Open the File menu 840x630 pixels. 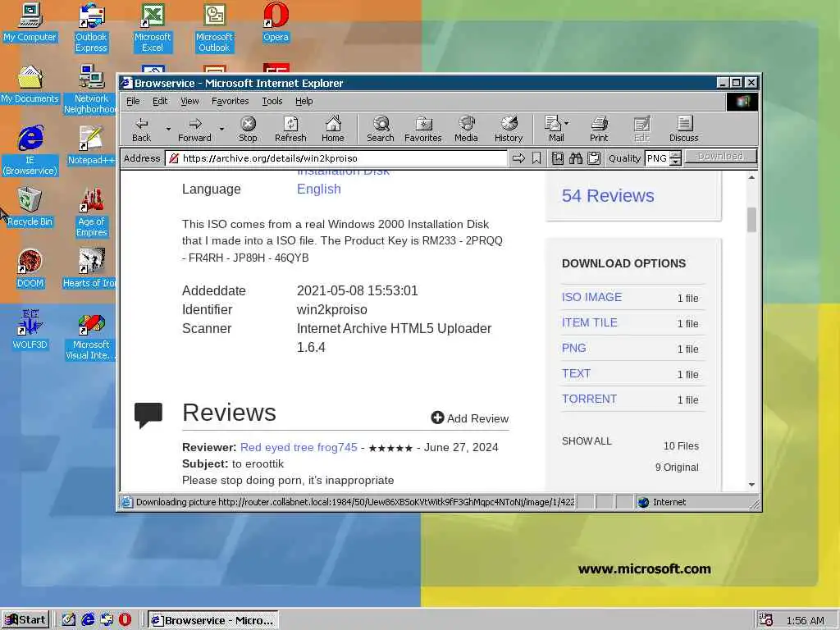pos(133,101)
